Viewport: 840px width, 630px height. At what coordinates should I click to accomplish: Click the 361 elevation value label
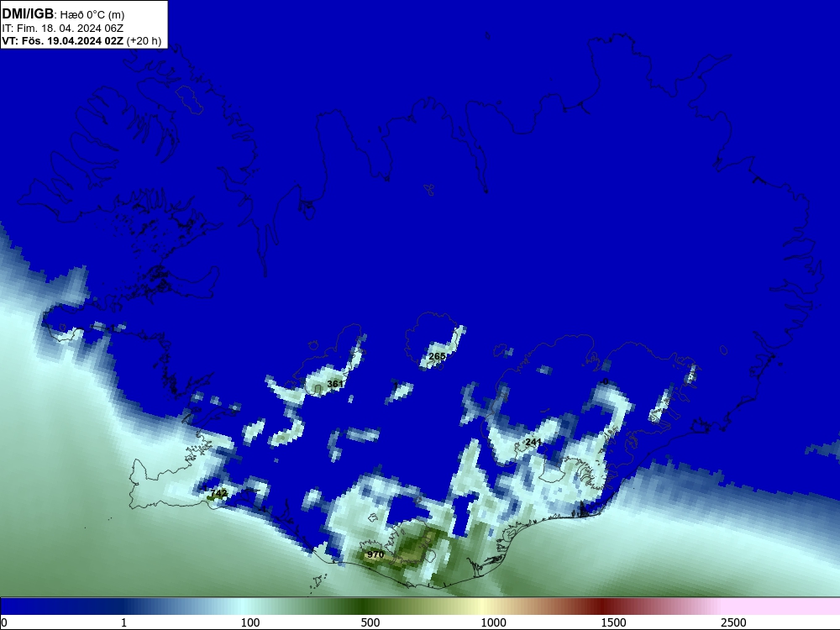335,384
